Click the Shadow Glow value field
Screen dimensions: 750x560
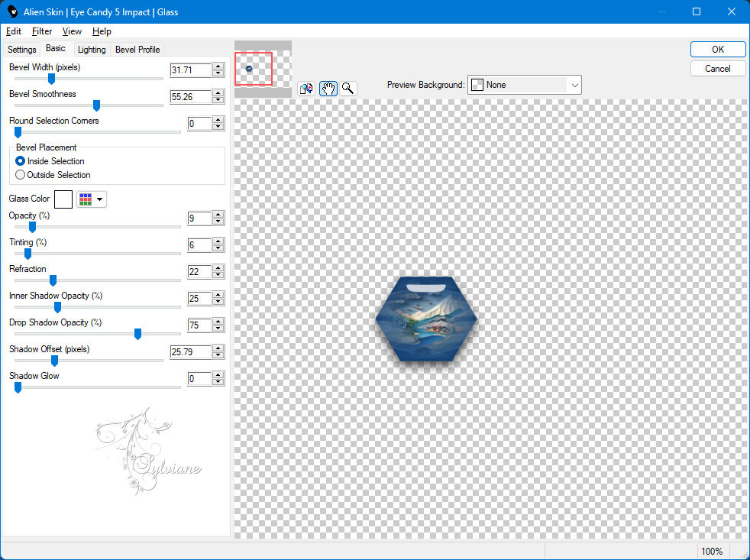[199, 379]
